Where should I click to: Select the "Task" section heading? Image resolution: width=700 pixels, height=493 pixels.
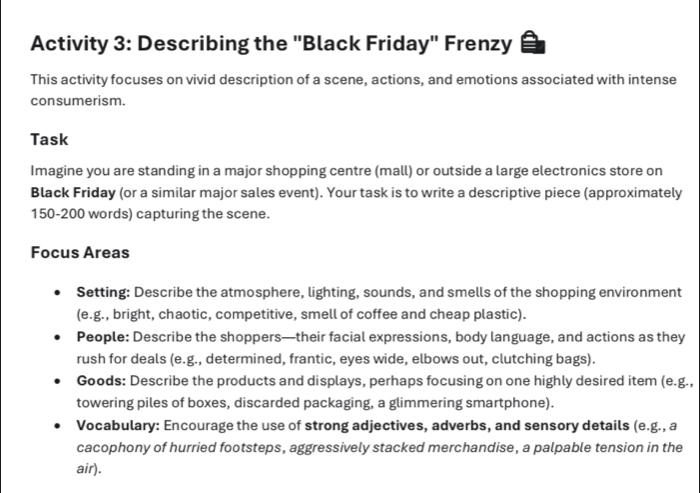point(49,140)
